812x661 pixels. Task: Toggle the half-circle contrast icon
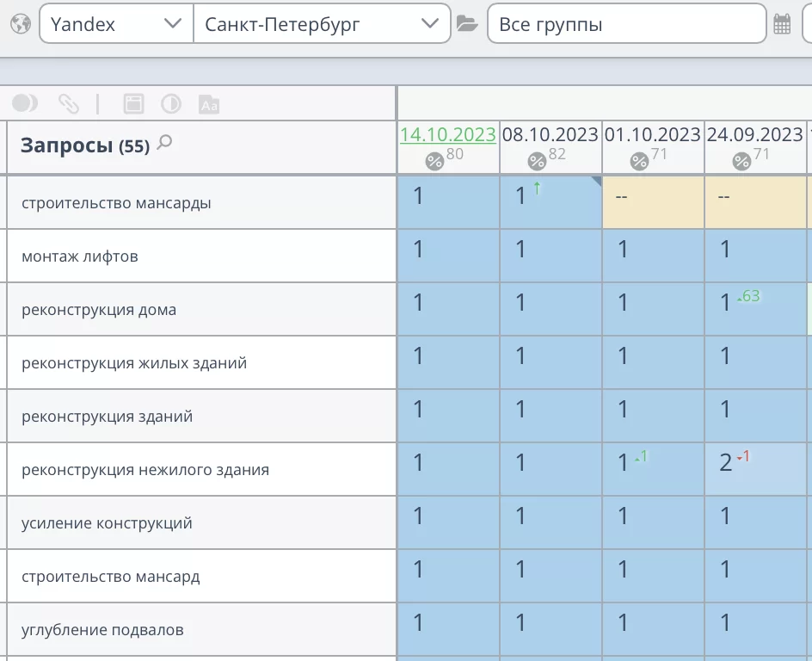171,104
